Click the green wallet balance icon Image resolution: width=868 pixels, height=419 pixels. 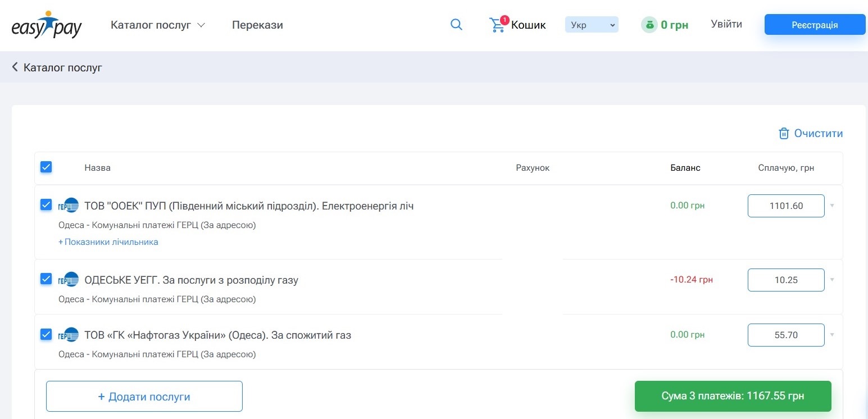(649, 25)
